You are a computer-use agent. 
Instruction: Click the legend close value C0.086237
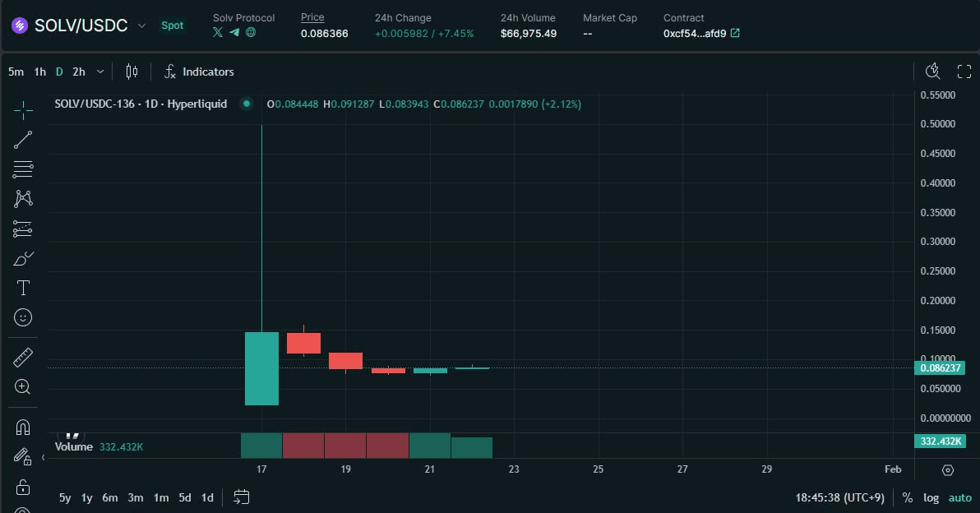tap(459, 104)
